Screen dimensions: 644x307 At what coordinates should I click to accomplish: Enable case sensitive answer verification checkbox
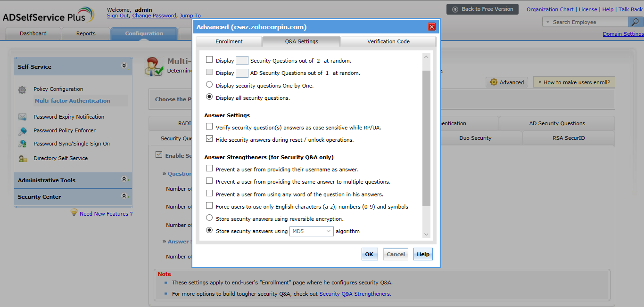point(209,127)
